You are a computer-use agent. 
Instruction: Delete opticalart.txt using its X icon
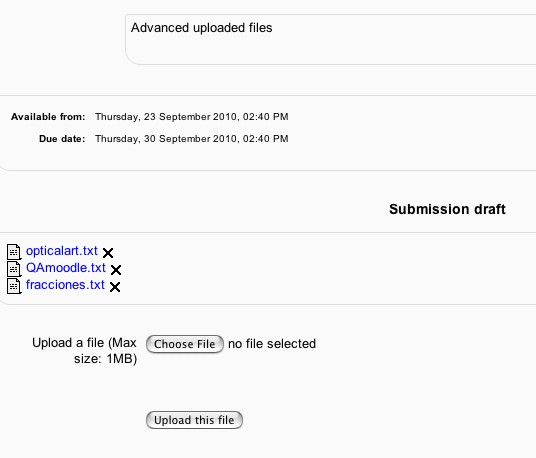coord(108,253)
